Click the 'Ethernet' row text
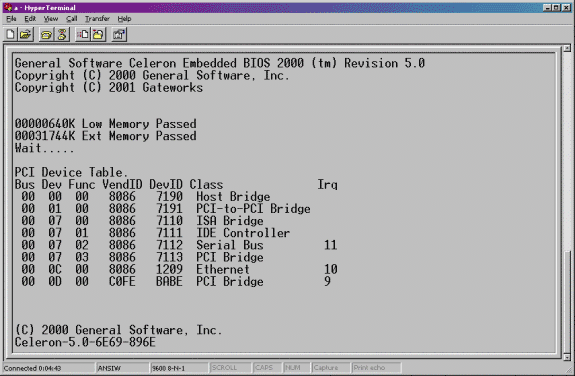 coord(223,269)
